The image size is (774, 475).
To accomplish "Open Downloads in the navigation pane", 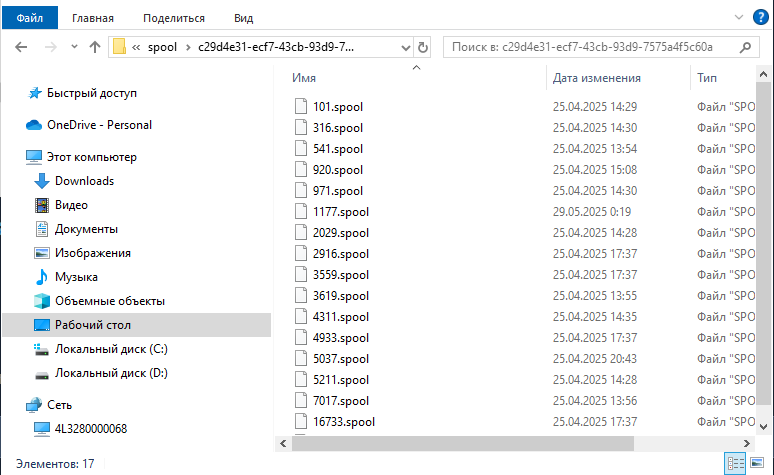I will coord(84,181).
